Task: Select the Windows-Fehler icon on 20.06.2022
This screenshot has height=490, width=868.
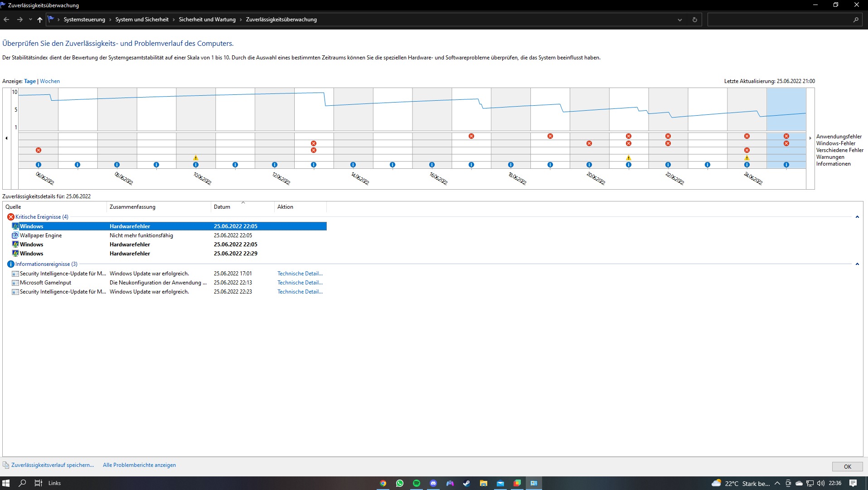Action: (x=589, y=143)
